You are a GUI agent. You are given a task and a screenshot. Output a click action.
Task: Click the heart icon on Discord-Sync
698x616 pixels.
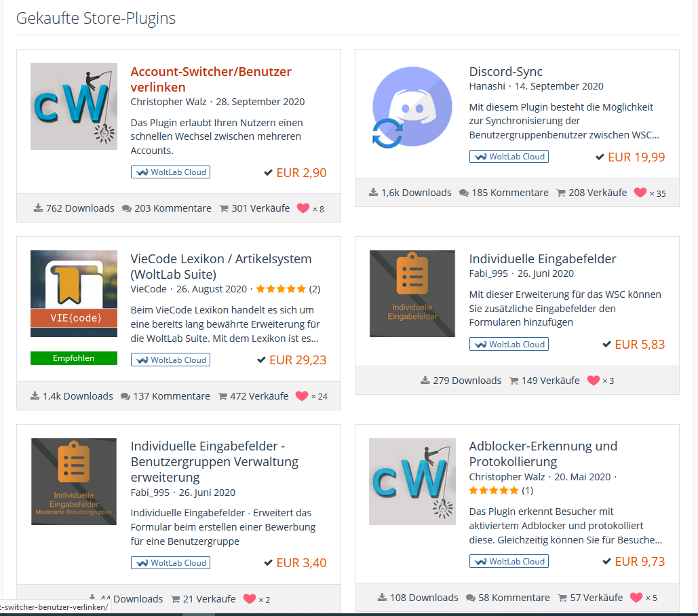point(640,193)
